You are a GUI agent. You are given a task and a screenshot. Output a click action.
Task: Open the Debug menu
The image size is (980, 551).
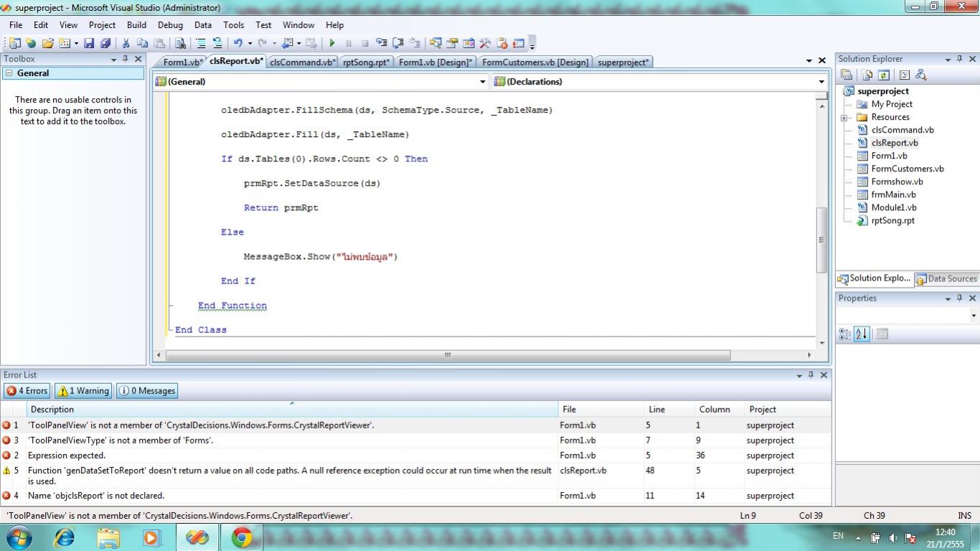[170, 24]
